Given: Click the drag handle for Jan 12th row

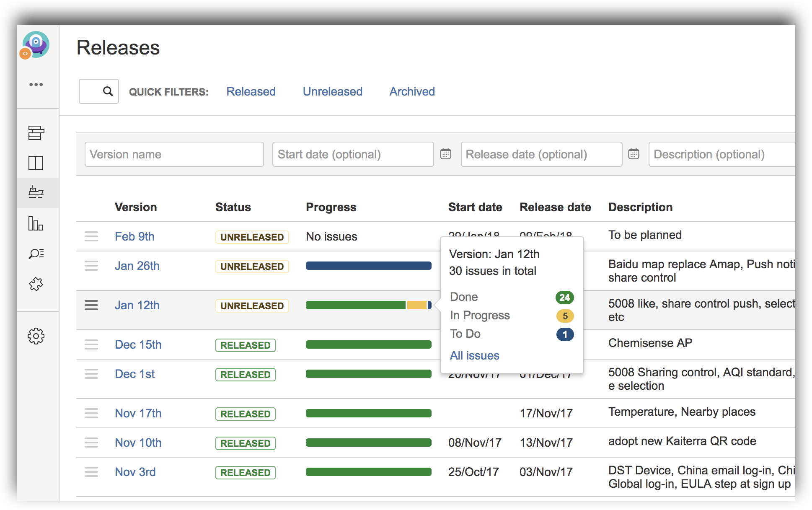Looking at the screenshot, I should [91, 305].
